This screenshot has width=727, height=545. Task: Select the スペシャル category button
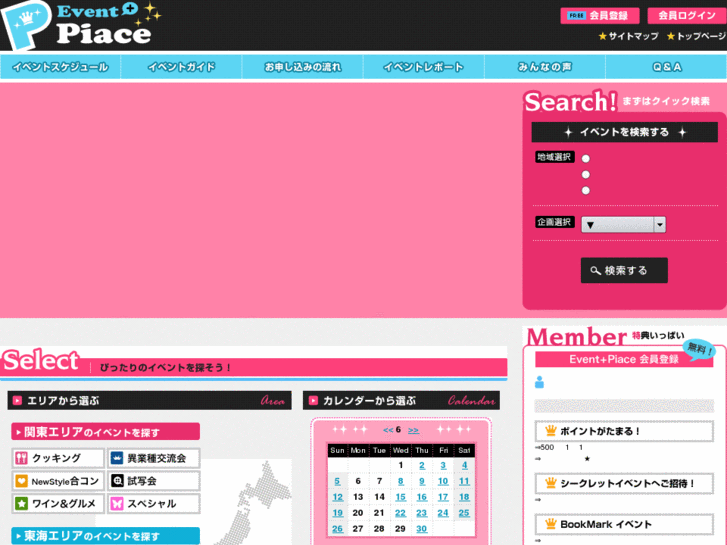[x=154, y=503]
